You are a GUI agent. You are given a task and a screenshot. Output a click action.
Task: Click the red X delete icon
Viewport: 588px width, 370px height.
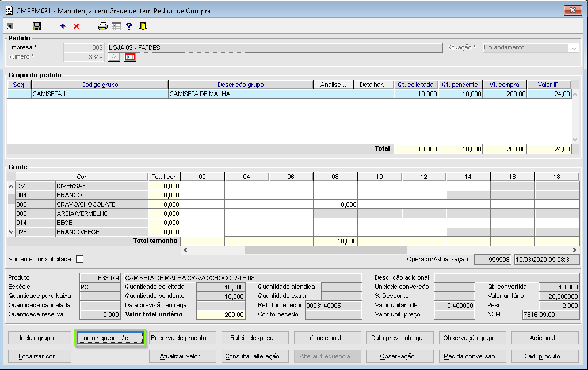(77, 26)
